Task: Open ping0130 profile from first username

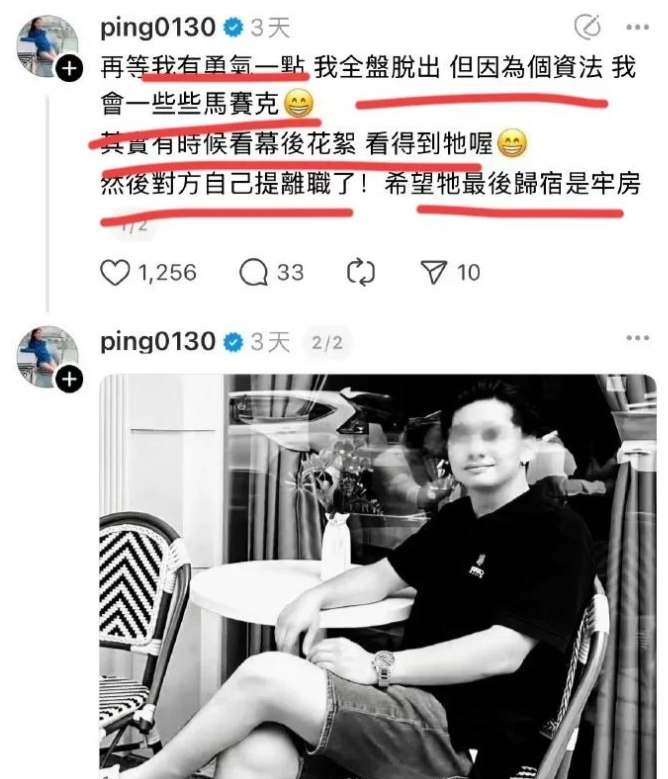Action: (x=157, y=27)
